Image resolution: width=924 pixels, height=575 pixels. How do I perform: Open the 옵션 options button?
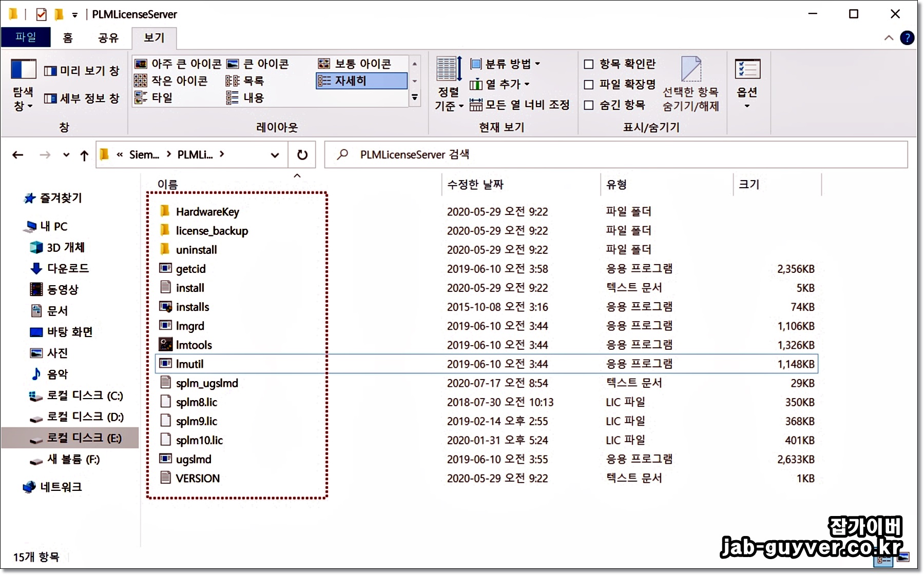[x=747, y=83]
